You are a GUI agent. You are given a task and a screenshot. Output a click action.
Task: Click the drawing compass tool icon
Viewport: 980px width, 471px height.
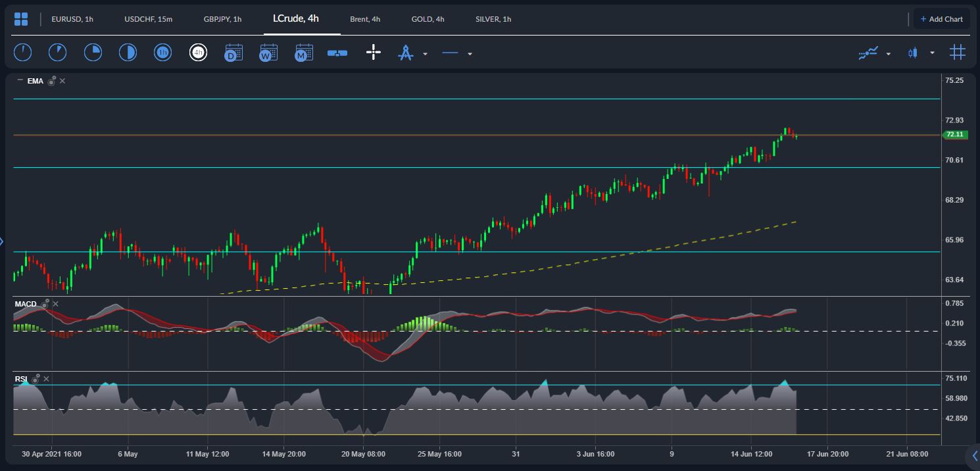[405, 53]
